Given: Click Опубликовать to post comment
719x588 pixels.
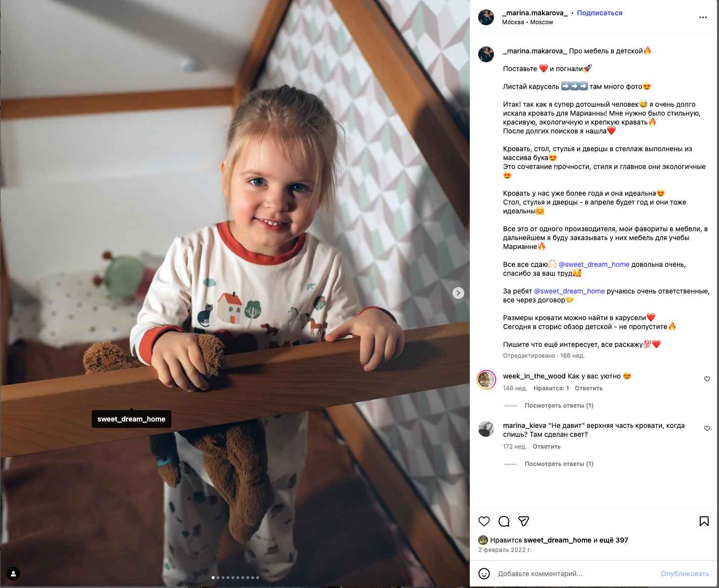Looking at the screenshot, I should pyautogui.click(x=685, y=574).
